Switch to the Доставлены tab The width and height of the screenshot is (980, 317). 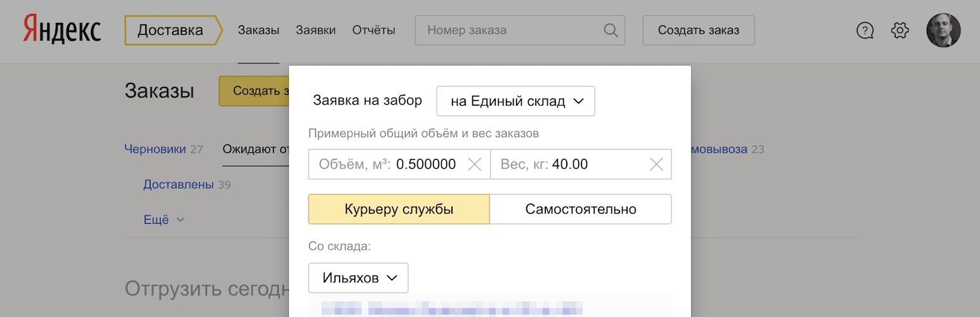coord(178,185)
